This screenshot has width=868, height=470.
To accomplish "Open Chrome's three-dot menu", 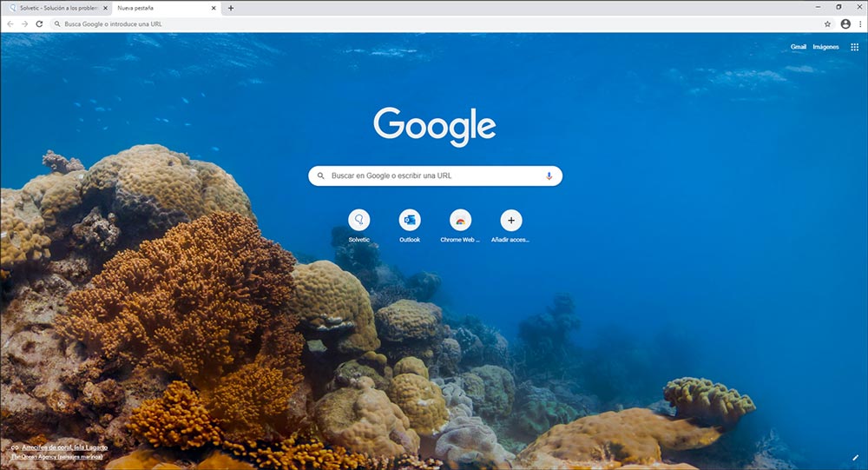I will click(x=860, y=23).
